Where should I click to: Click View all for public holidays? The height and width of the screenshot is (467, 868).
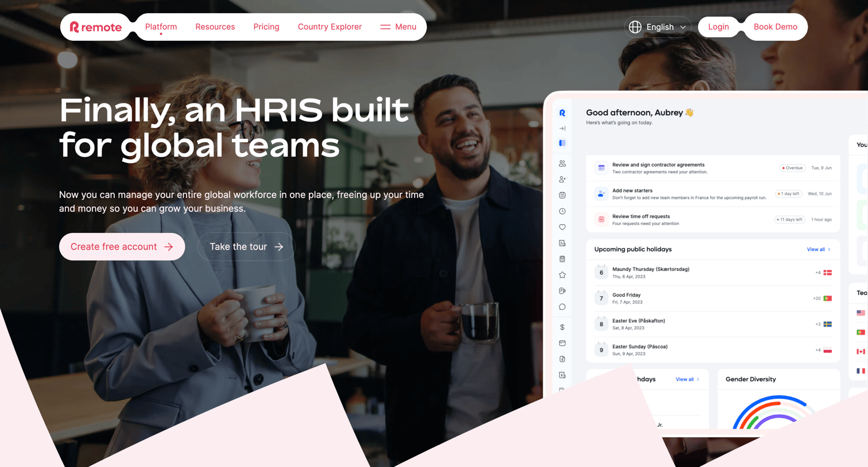(x=819, y=250)
